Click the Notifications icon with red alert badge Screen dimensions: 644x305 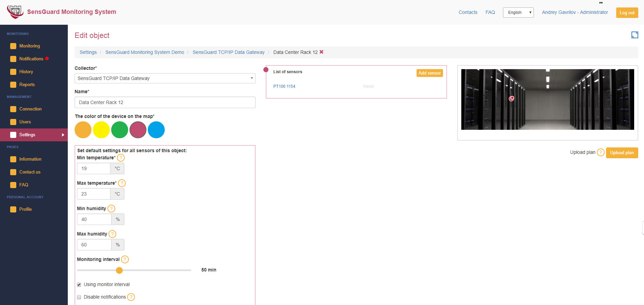coord(13,59)
